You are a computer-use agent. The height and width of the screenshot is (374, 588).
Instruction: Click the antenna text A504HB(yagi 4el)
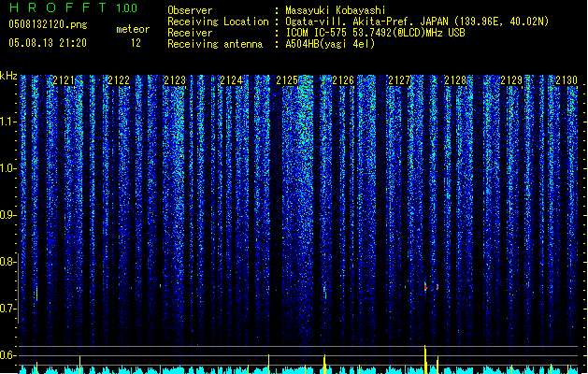point(330,44)
